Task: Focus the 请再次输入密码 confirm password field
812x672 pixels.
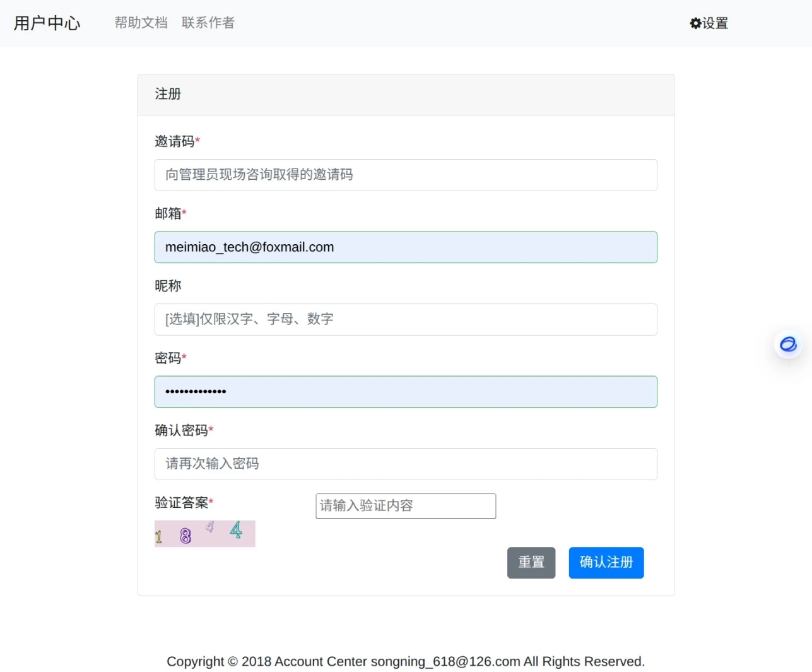Action: pos(405,464)
